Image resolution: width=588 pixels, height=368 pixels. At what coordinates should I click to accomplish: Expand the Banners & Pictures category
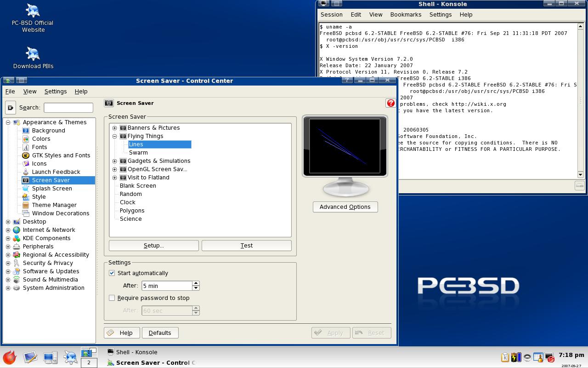115,128
